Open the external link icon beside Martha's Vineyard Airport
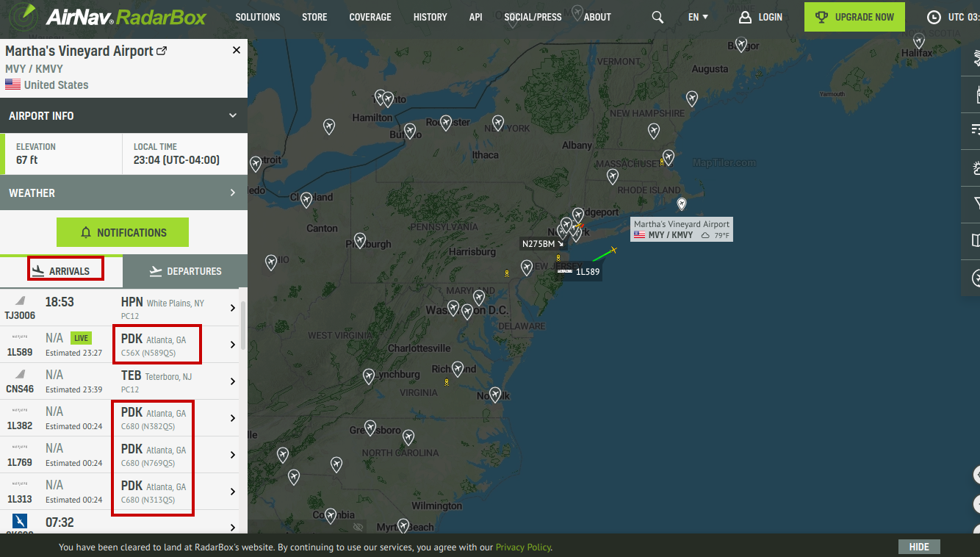The height and width of the screenshot is (557, 980). click(162, 51)
